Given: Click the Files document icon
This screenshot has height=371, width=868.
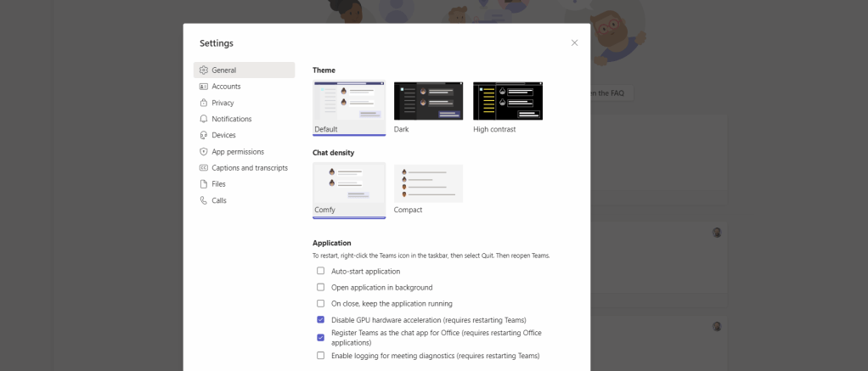Looking at the screenshot, I should [204, 184].
